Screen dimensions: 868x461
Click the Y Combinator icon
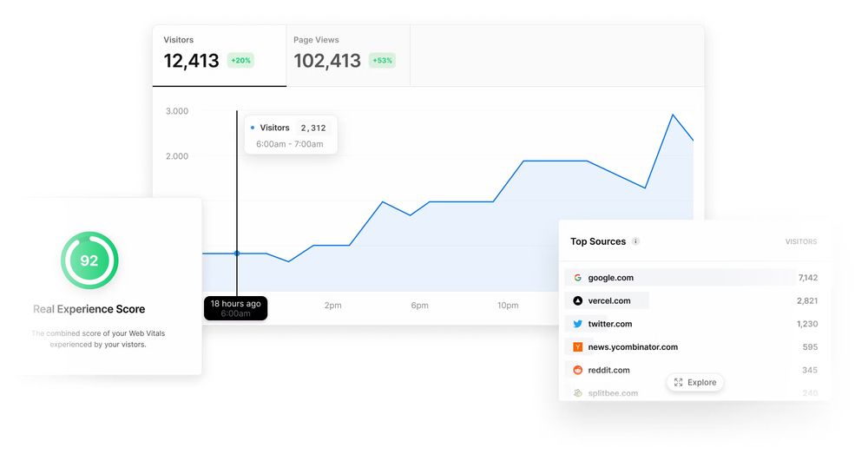(578, 347)
